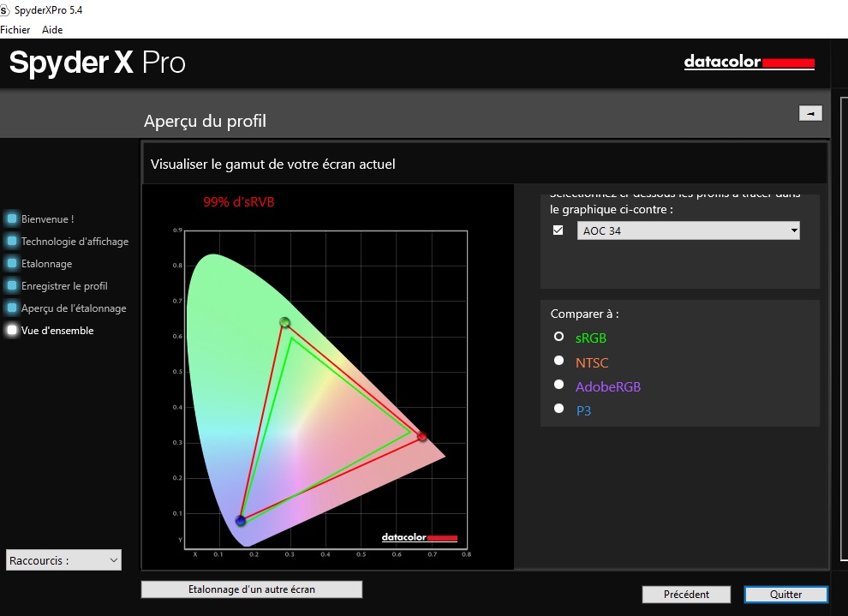Screen dimensions: 848x616
Task: Click the Aperçu de l'étalonnage step icon
Action: pyautogui.click(x=12, y=308)
